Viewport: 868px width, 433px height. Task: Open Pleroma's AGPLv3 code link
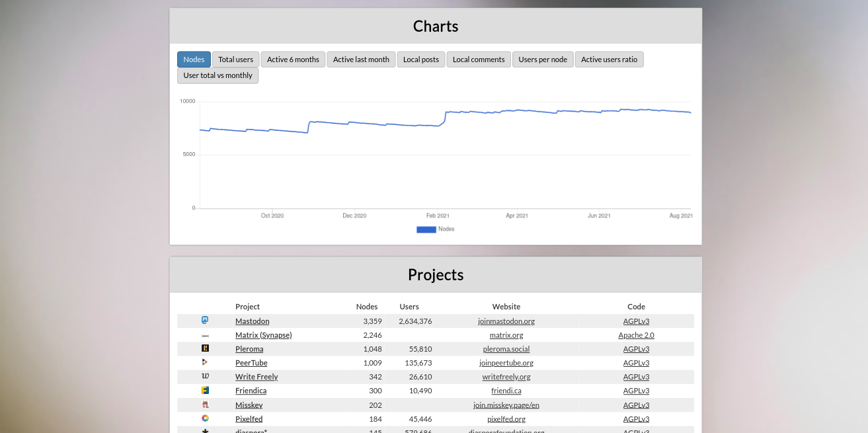(x=636, y=349)
